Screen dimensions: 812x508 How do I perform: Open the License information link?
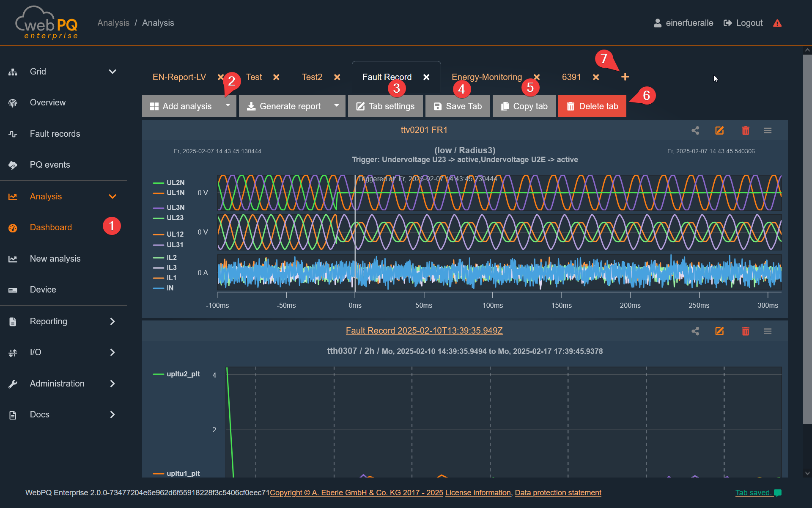coord(478,493)
